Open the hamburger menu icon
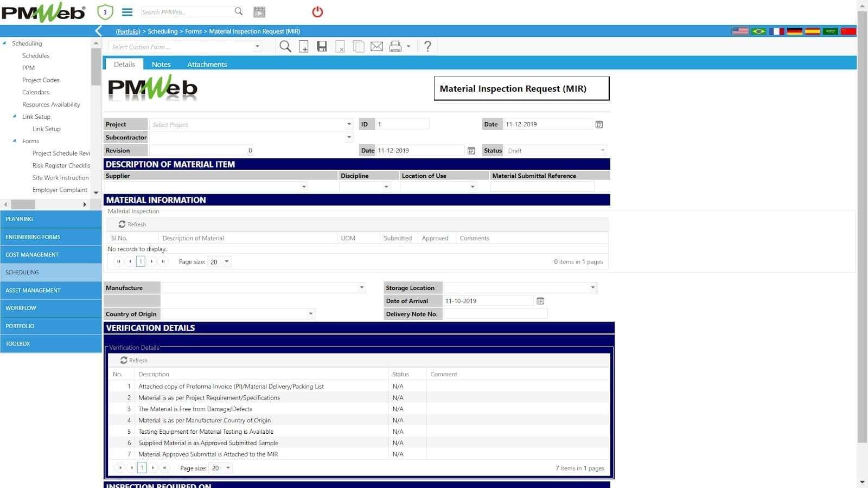Viewport: 868px width, 488px height. (x=127, y=12)
